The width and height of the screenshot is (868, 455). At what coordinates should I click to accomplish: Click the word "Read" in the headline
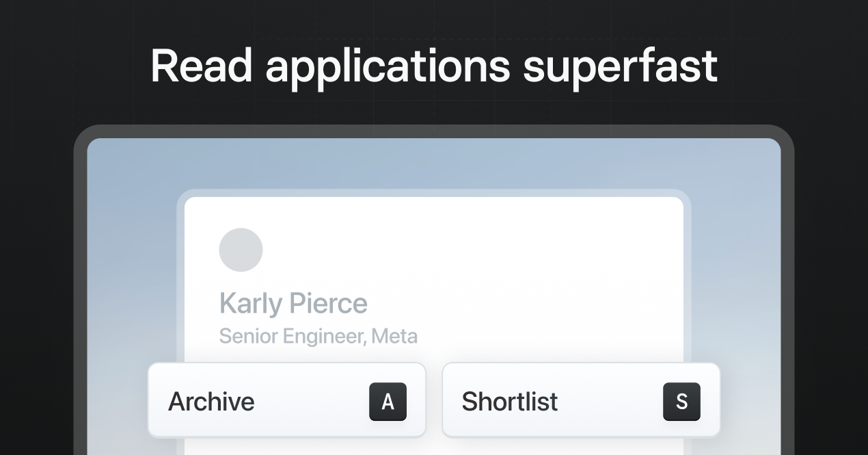click(x=201, y=66)
